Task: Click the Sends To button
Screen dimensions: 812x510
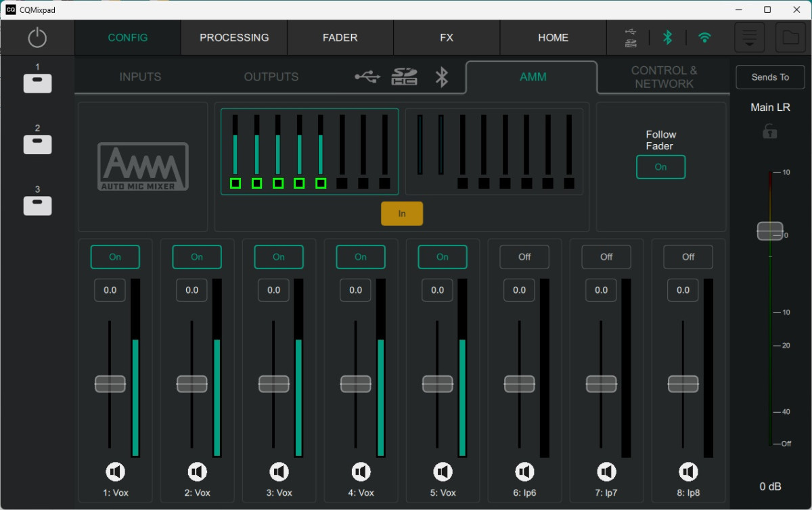Action: [770, 77]
